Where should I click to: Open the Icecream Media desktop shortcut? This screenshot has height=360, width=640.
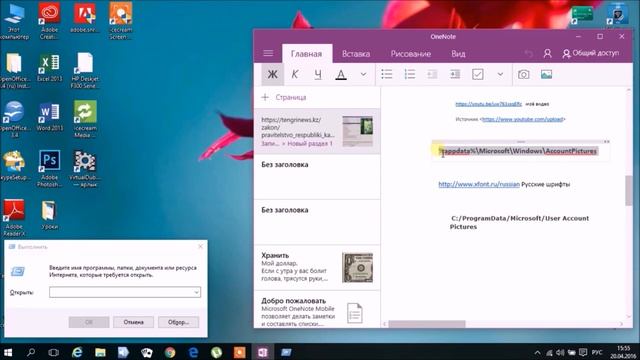click(85, 120)
